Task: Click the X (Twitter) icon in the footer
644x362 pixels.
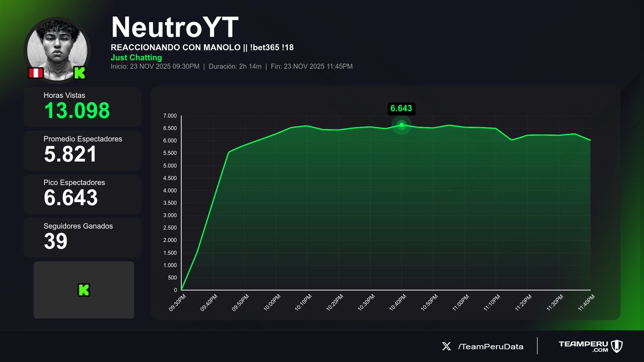Action: click(446, 346)
